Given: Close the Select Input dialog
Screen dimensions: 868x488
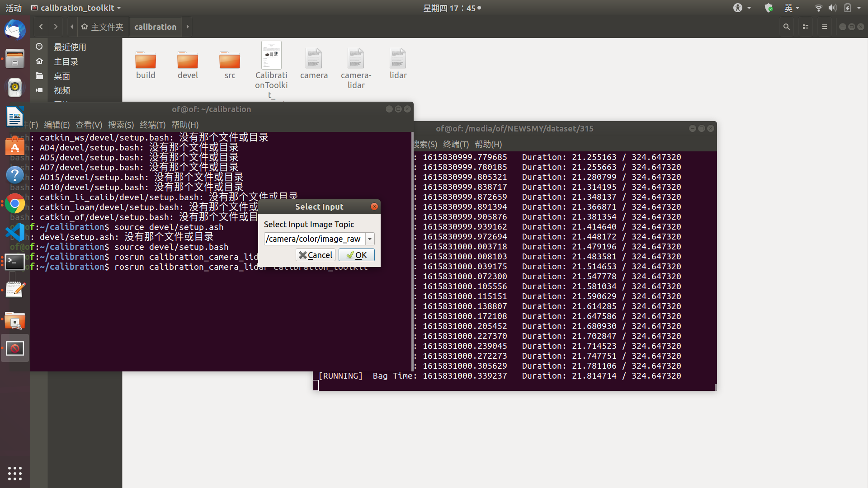Looking at the screenshot, I should point(374,206).
